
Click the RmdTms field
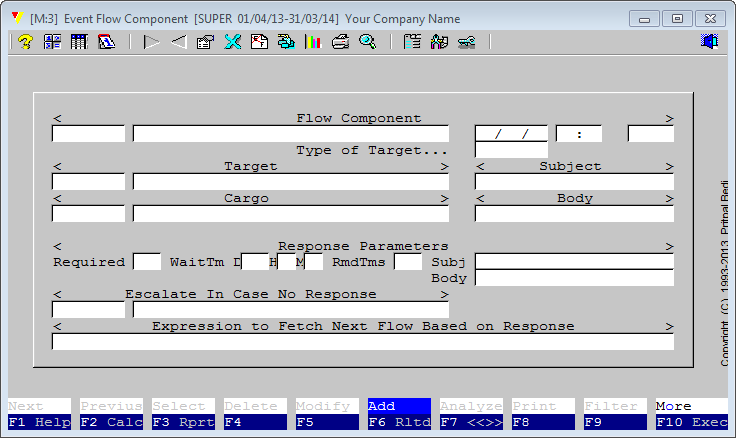[408, 262]
